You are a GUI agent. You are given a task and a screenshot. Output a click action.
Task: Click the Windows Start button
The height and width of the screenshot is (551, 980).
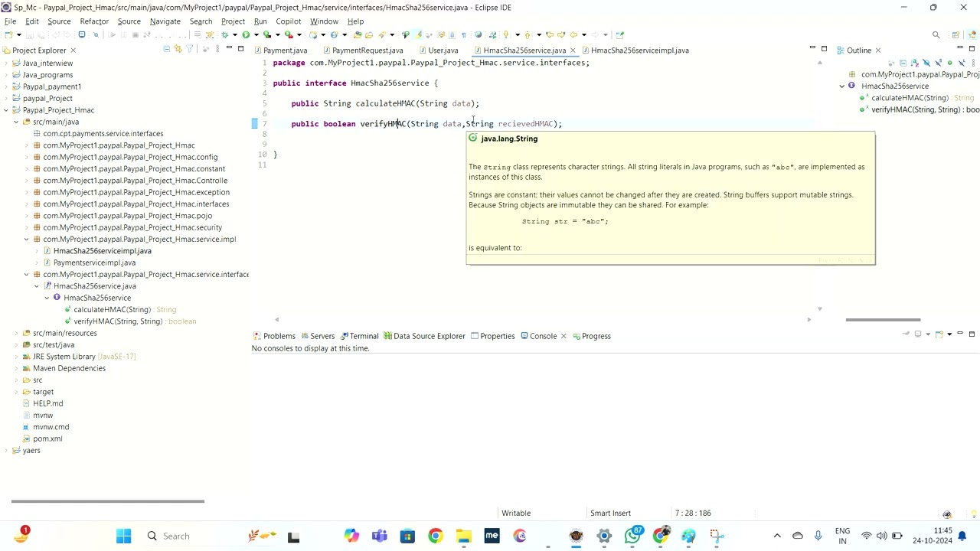(x=123, y=536)
